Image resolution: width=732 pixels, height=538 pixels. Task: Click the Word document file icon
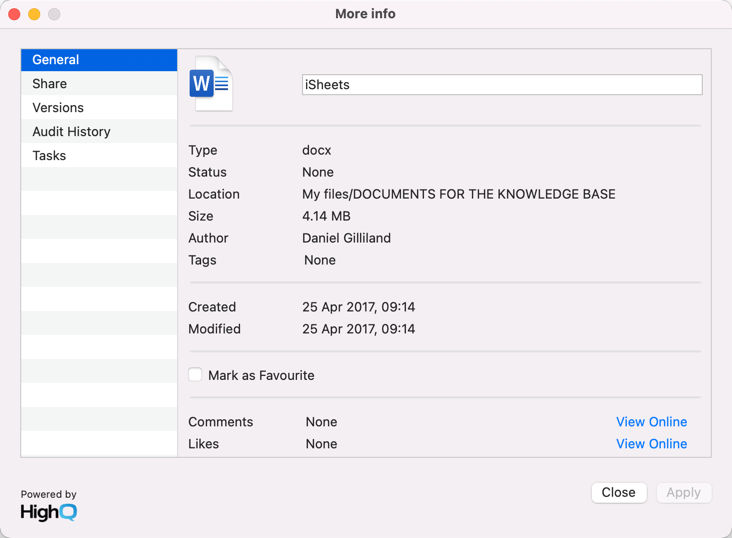coord(211,84)
